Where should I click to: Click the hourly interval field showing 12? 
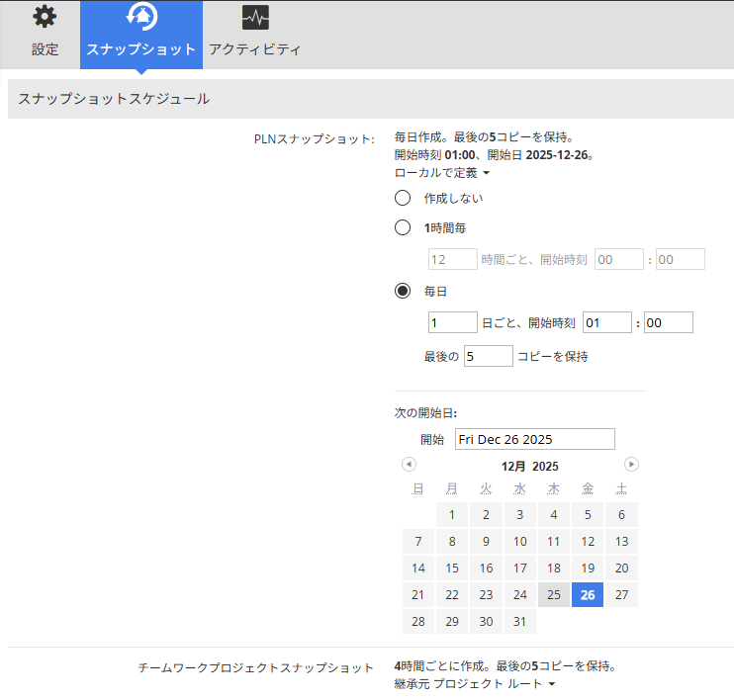(453, 259)
